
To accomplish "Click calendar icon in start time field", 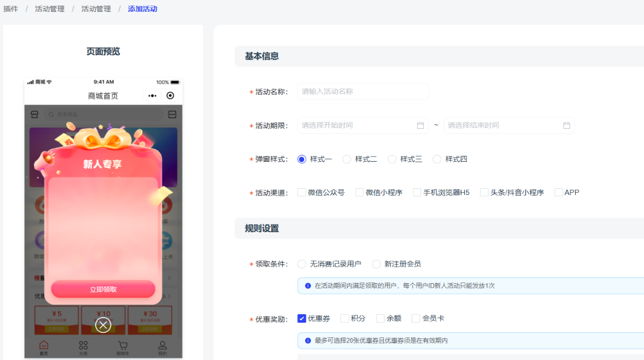I will click(x=420, y=125).
